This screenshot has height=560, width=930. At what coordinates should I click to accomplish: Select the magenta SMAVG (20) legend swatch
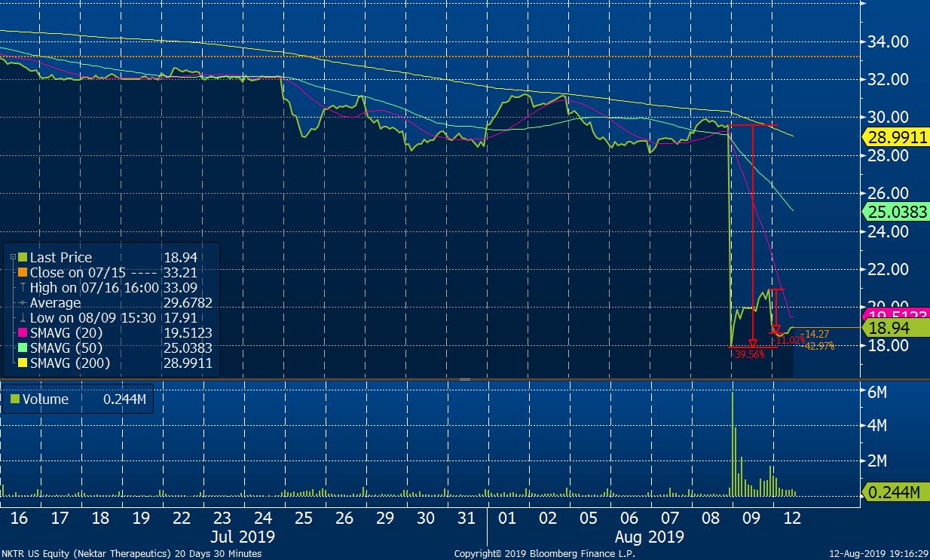click(22, 333)
